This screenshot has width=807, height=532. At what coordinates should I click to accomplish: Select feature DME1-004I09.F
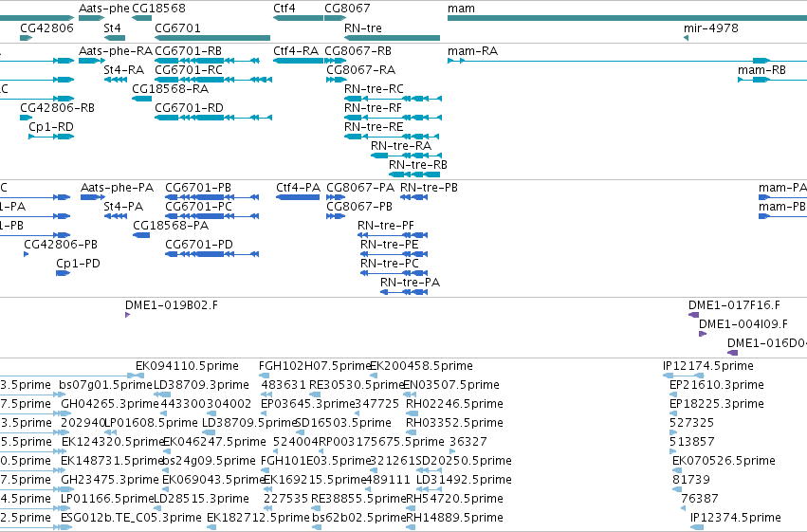click(x=703, y=335)
